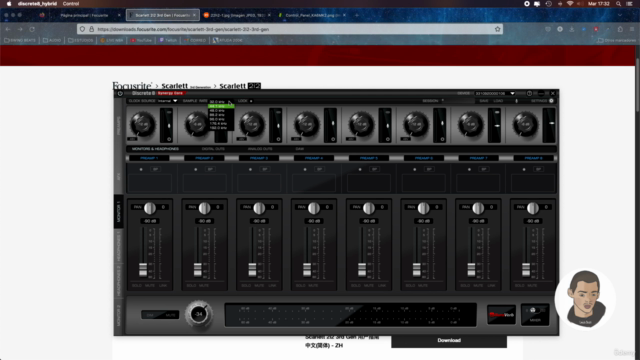640x360 pixels.
Task: Select the Monitors & Headphones tab
Action: (155, 149)
